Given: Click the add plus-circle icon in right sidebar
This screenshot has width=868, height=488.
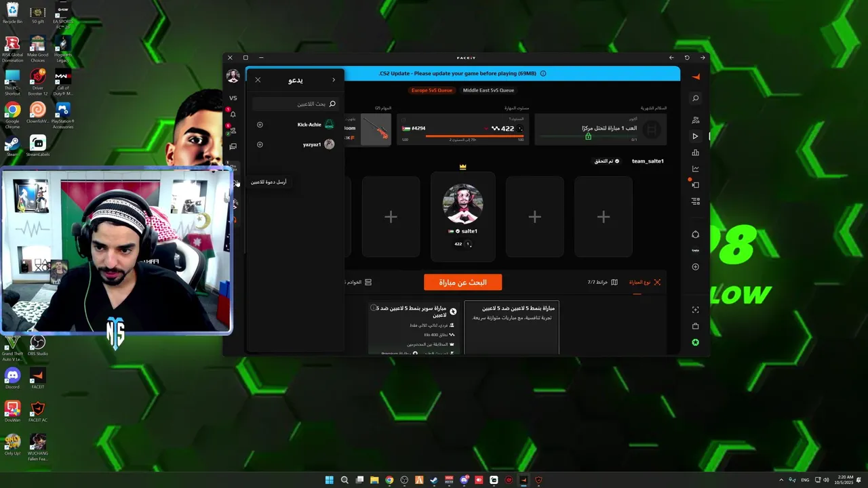Looking at the screenshot, I should [x=695, y=267].
